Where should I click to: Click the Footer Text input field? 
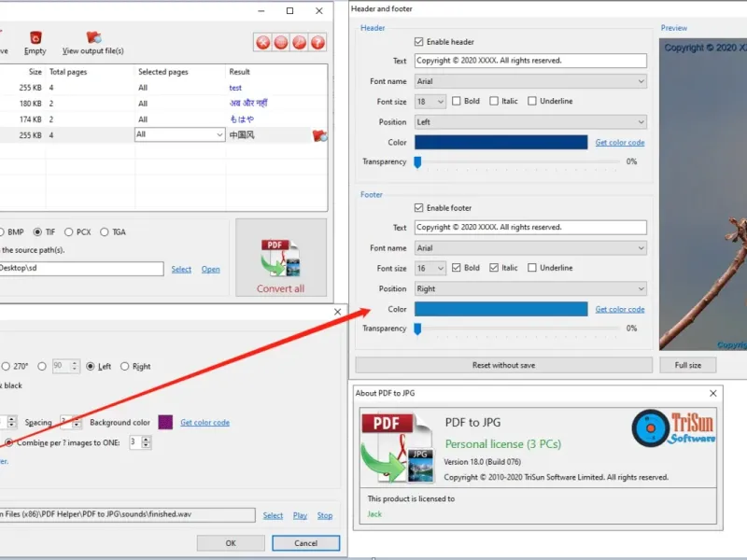pos(530,227)
